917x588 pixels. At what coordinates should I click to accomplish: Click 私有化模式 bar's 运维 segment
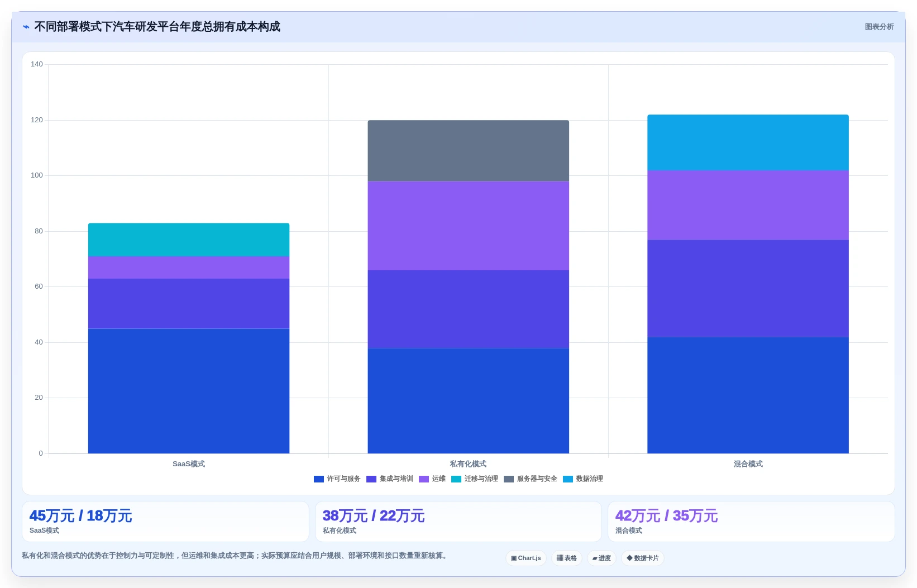pyautogui.click(x=469, y=226)
